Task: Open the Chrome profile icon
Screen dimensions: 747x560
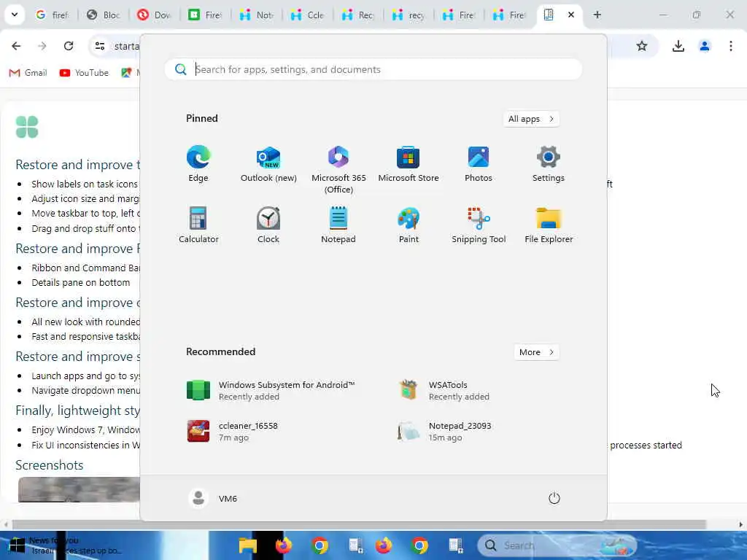Action: coord(704,46)
